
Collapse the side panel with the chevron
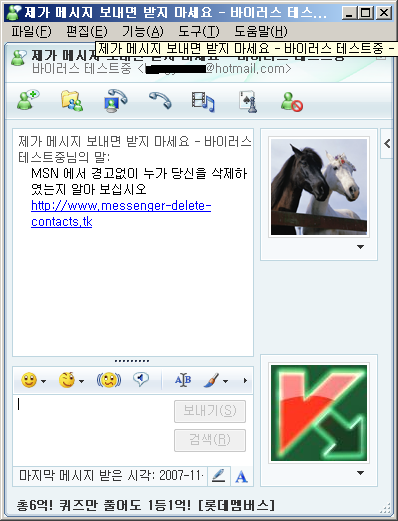pos(387,144)
